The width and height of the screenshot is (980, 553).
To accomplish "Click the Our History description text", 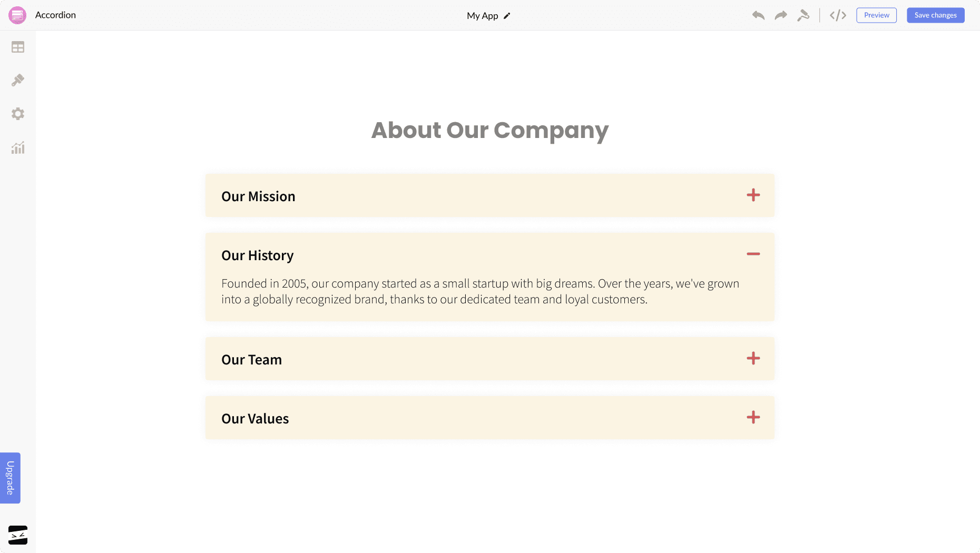I will pos(480,291).
